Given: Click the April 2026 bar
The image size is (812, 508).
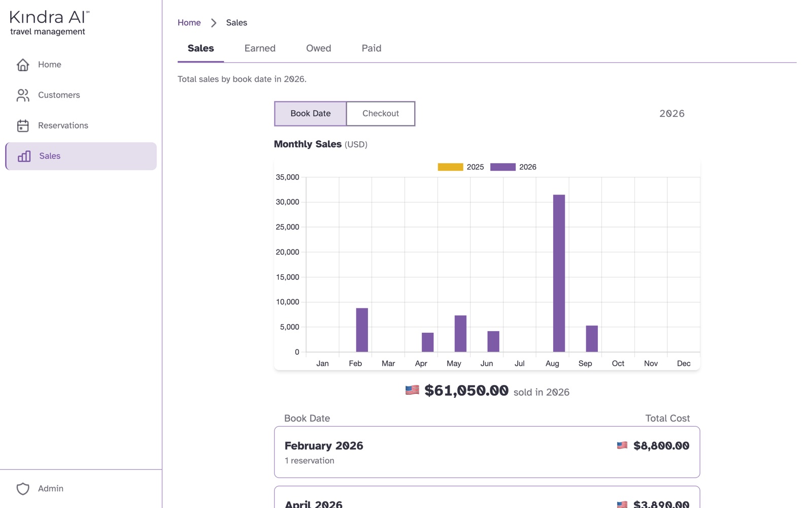Looking at the screenshot, I should [428, 342].
